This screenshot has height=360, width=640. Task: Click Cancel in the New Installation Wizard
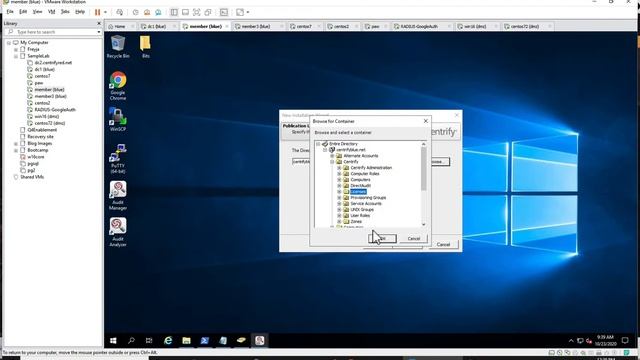click(x=443, y=244)
